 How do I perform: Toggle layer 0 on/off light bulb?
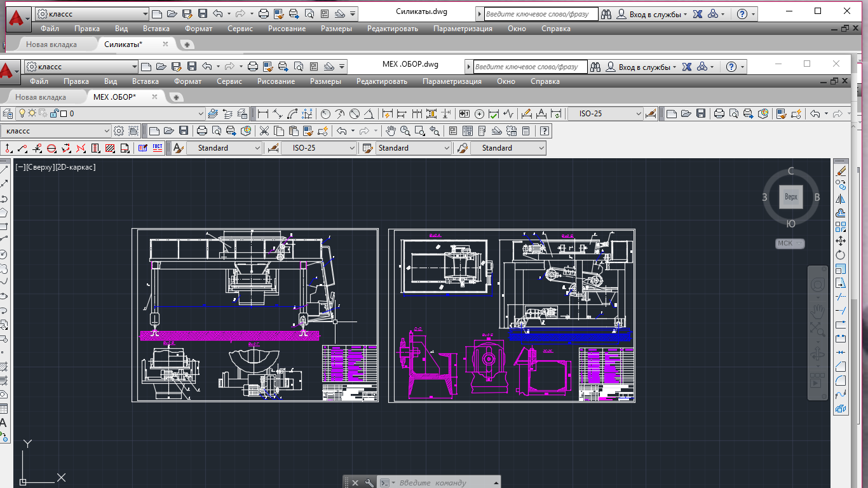(x=22, y=114)
